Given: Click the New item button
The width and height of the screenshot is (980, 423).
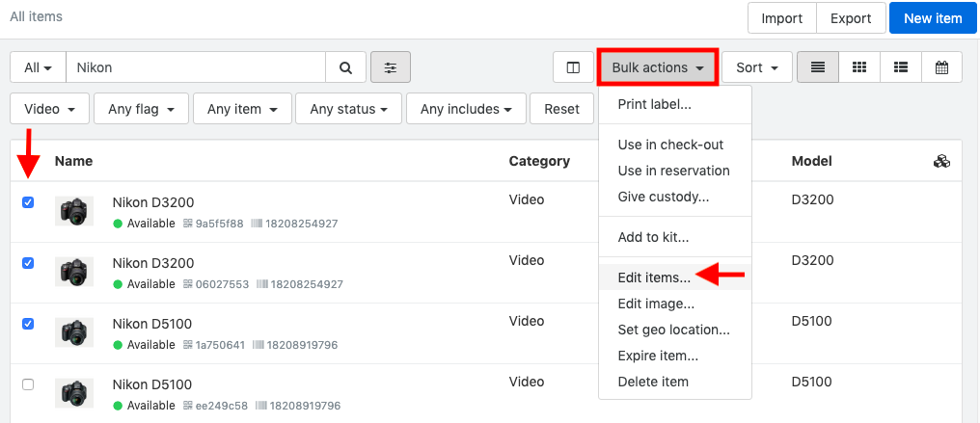Looking at the screenshot, I should coord(933,18).
